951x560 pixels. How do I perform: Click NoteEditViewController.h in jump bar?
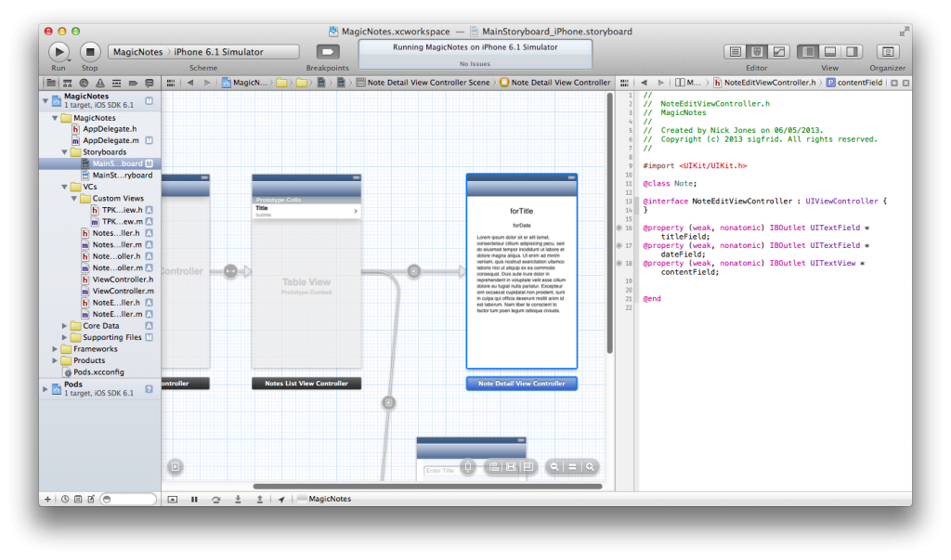[x=764, y=84]
